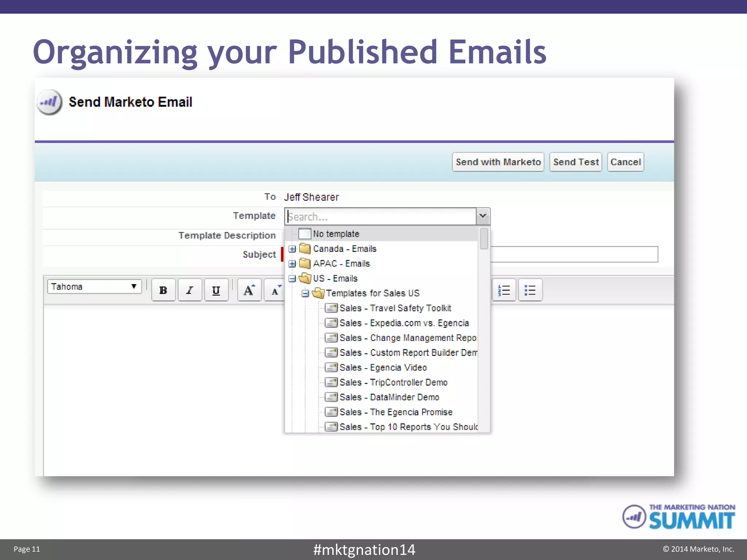
Task: Click the US - Emails label
Action: (x=335, y=279)
